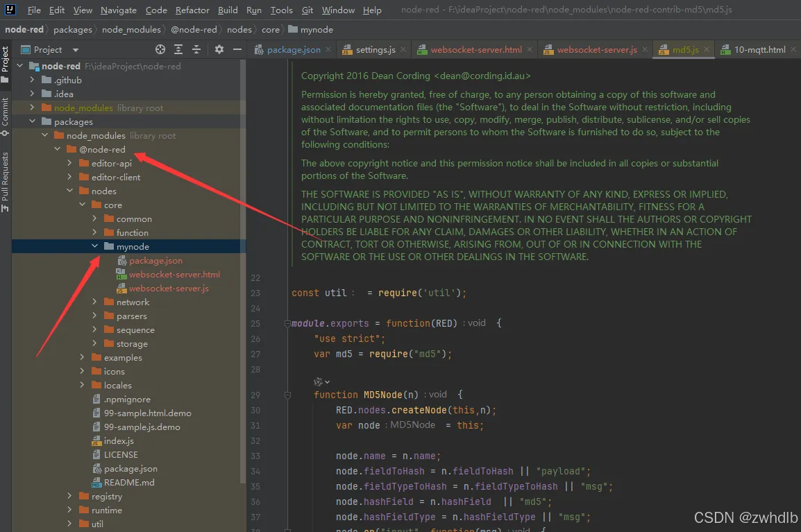This screenshot has height=532, width=801.
Task: Click the core breadcrumb
Action: point(270,30)
